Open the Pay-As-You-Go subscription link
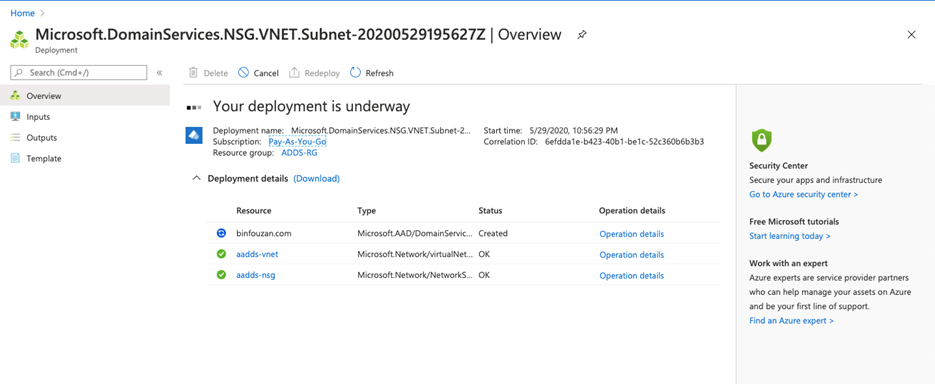 (298, 142)
